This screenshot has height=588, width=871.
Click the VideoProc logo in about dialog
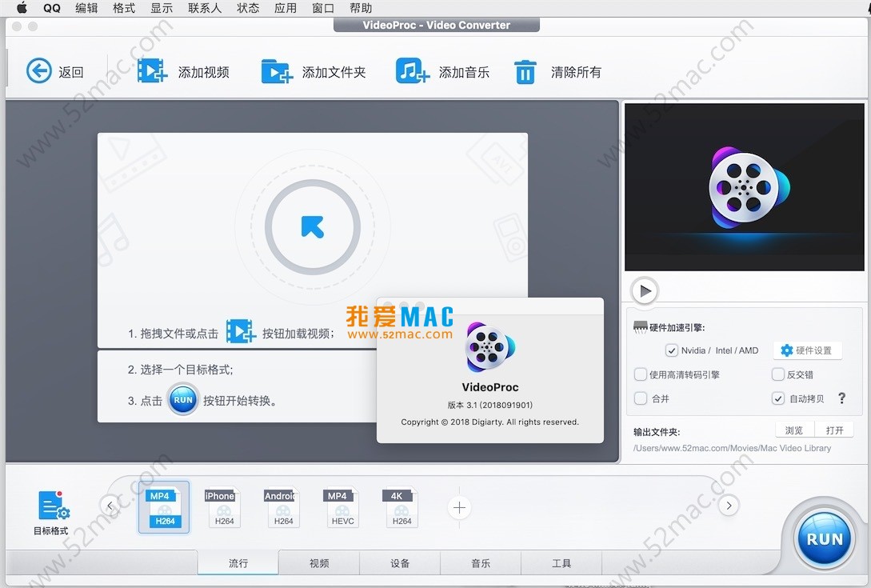(x=490, y=348)
